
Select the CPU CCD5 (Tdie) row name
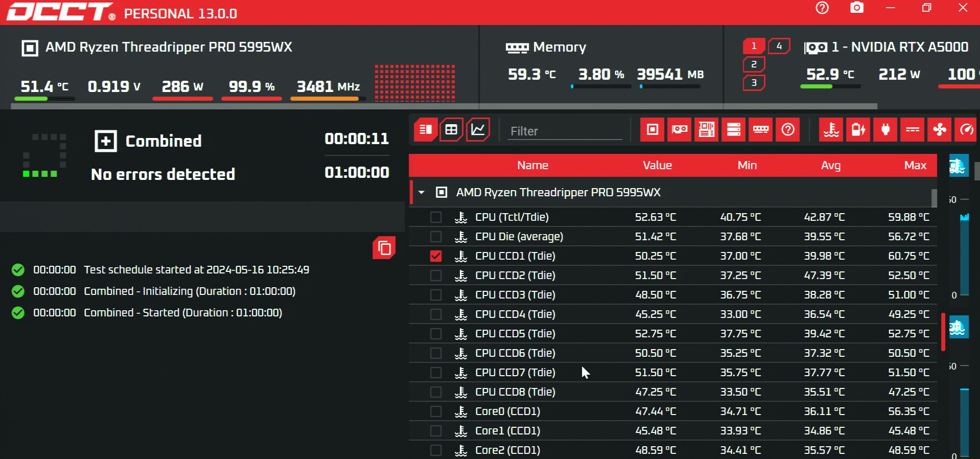515,334
